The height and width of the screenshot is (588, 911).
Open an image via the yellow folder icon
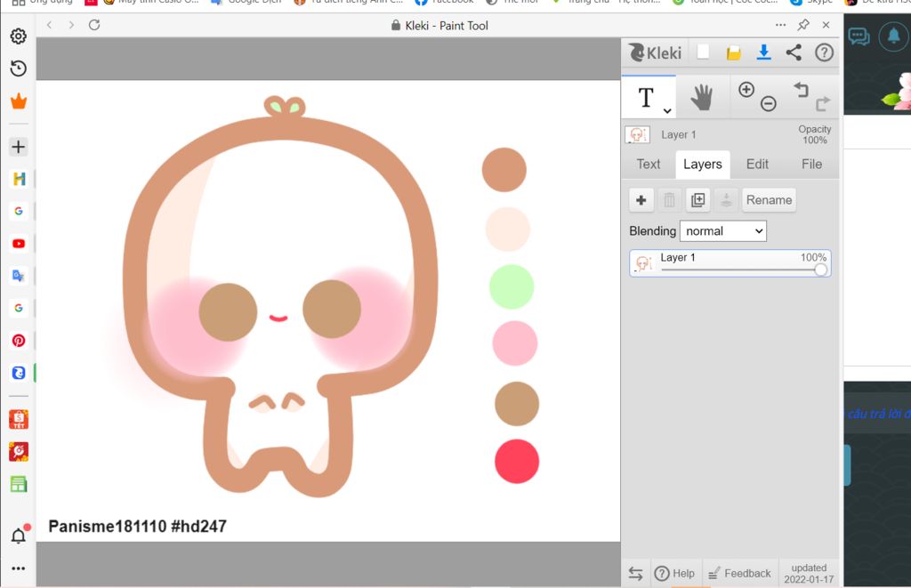pos(733,52)
